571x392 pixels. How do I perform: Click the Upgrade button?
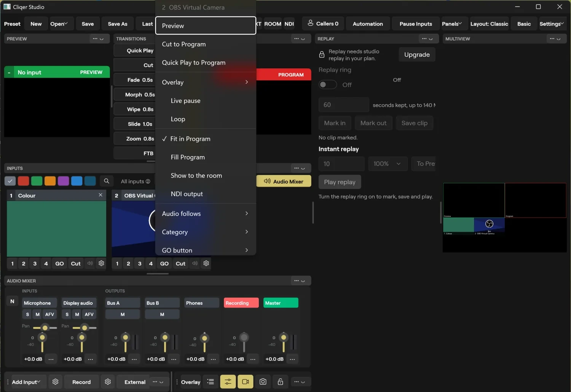(417, 54)
